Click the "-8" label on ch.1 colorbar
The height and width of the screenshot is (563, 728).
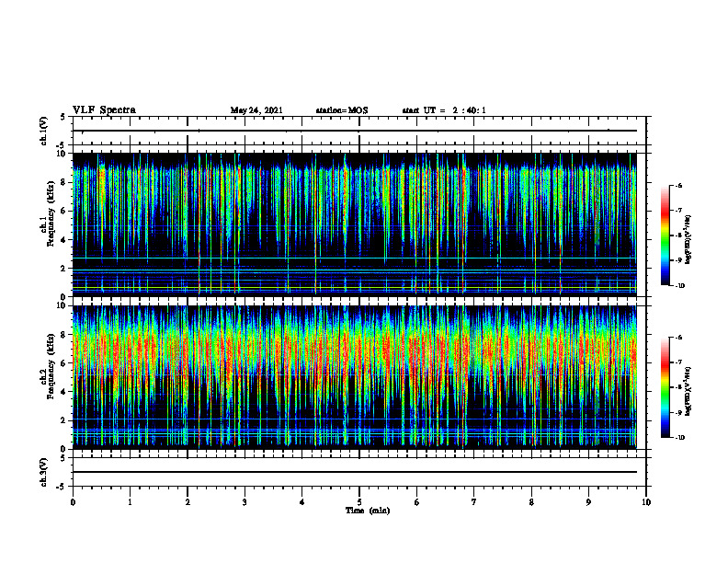point(678,236)
